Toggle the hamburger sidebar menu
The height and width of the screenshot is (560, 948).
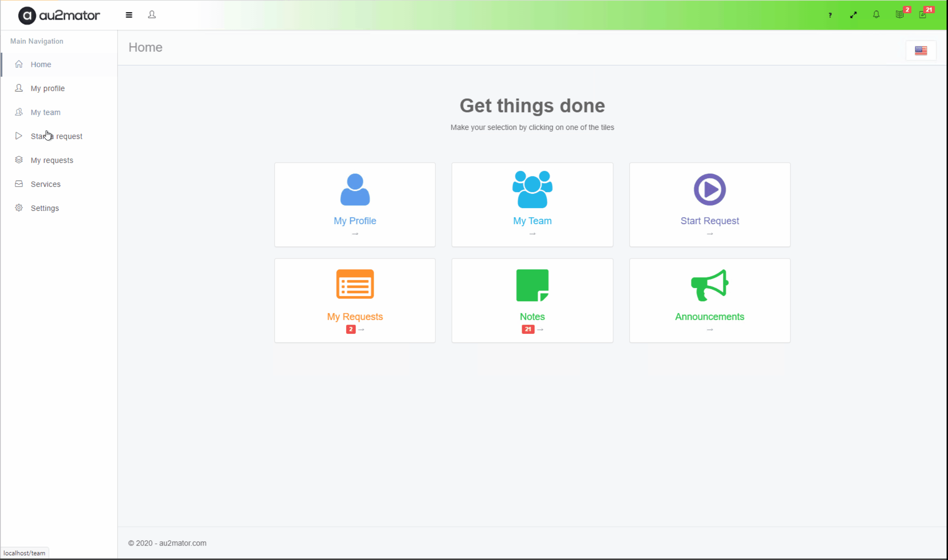(129, 15)
